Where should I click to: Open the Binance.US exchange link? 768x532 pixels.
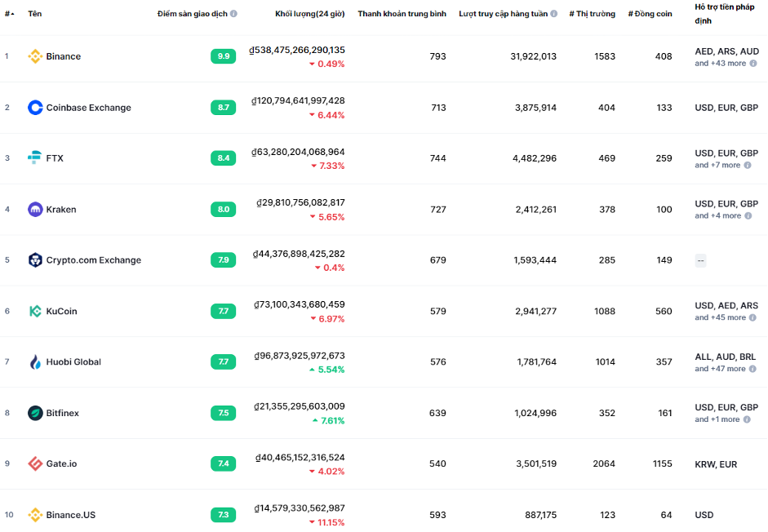(x=70, y=515)
